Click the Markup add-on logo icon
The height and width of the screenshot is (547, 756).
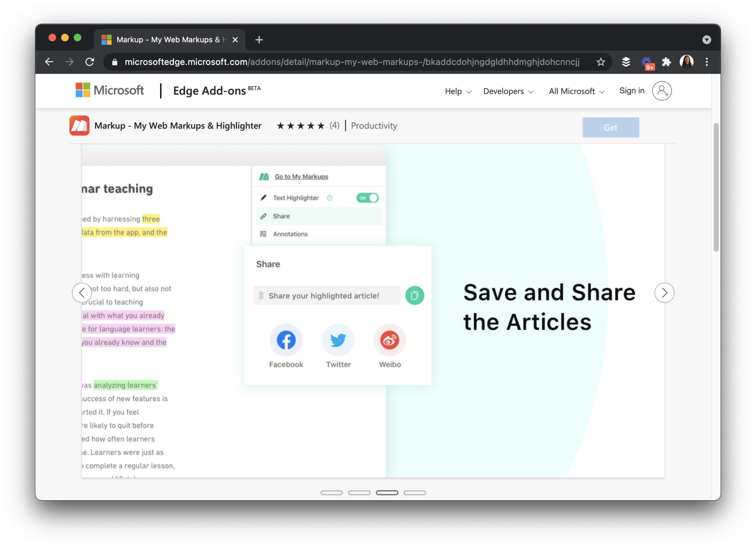click(x=79, y=125)
